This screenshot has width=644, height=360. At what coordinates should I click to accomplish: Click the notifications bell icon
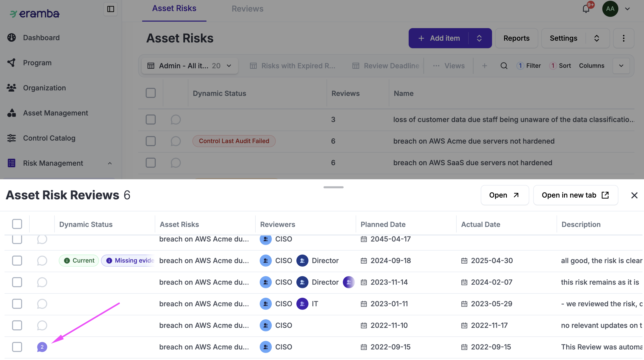point(586,9)
